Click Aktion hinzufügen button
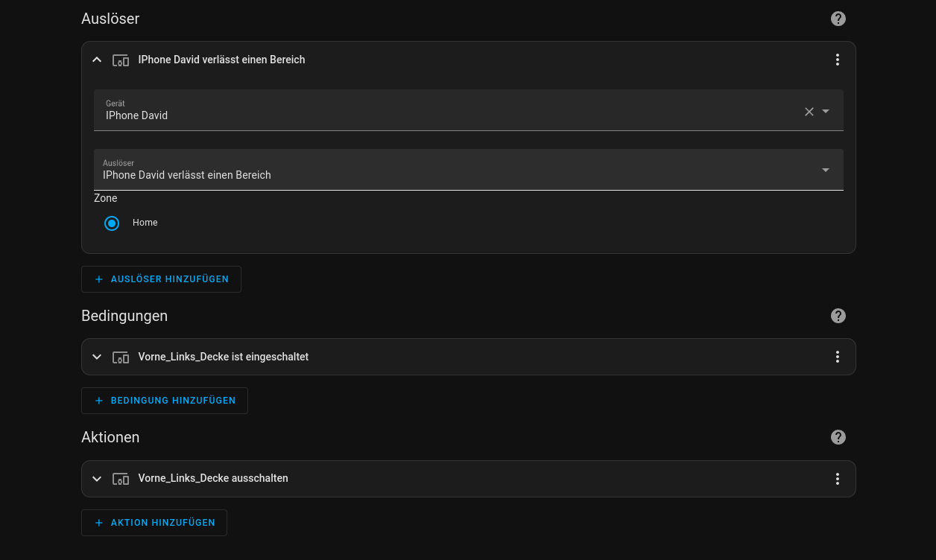Viewport: 936px width, 560px height. [x=154, y=523]
